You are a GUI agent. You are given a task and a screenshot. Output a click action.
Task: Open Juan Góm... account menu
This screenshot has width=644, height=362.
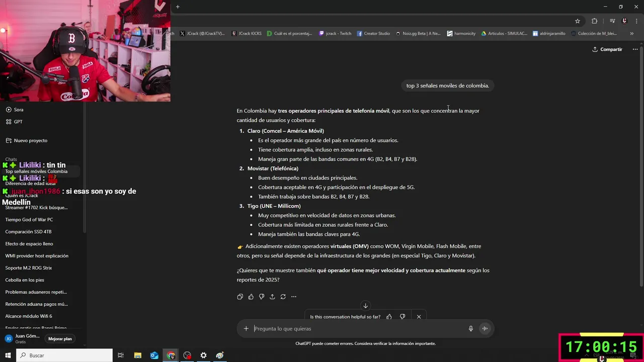tap(23, 339)
